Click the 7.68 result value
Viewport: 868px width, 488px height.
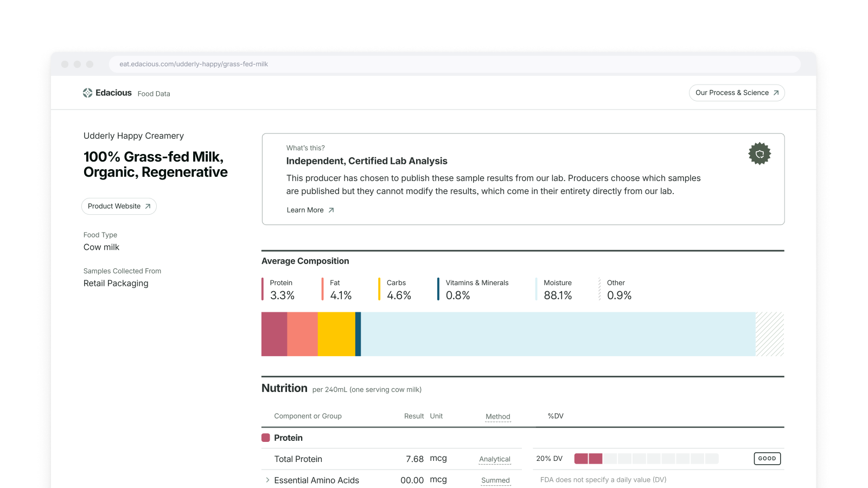[x=414, y=459]
